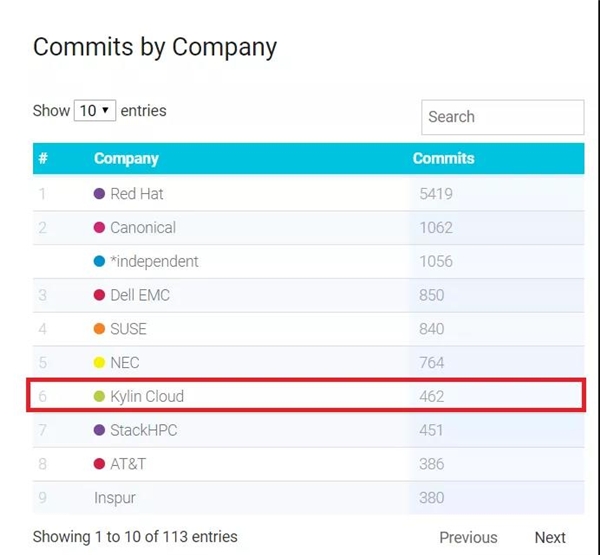Click the 1056 commits value
The height and width of the screenshot is (555, 600).
(436, 261)
